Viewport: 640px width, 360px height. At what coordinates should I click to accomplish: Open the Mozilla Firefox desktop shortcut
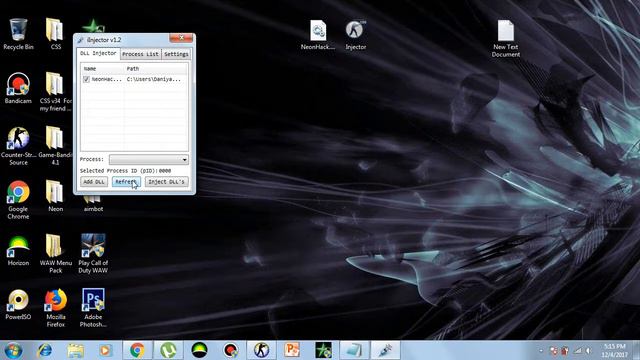[56, 308]
